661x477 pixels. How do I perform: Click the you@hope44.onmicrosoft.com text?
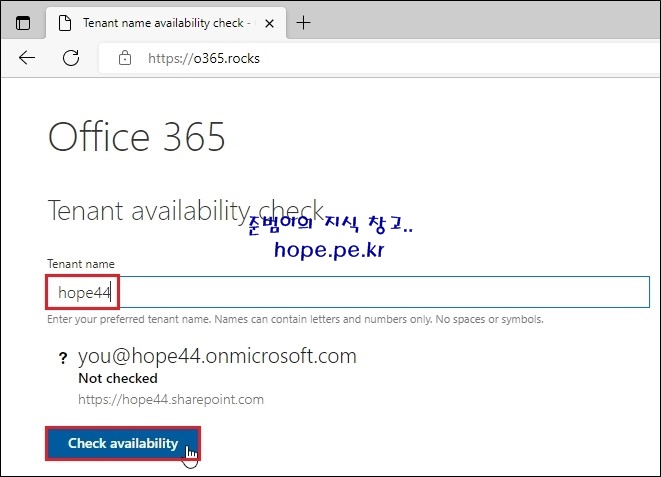pyautogui.click(x=217, y=356)
